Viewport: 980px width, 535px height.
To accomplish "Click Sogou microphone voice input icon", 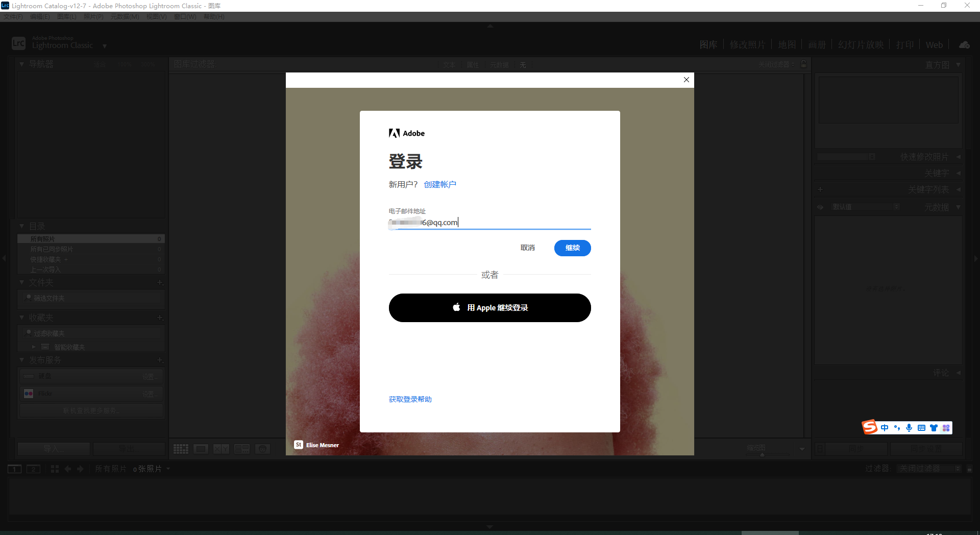I will click(909, 428).
